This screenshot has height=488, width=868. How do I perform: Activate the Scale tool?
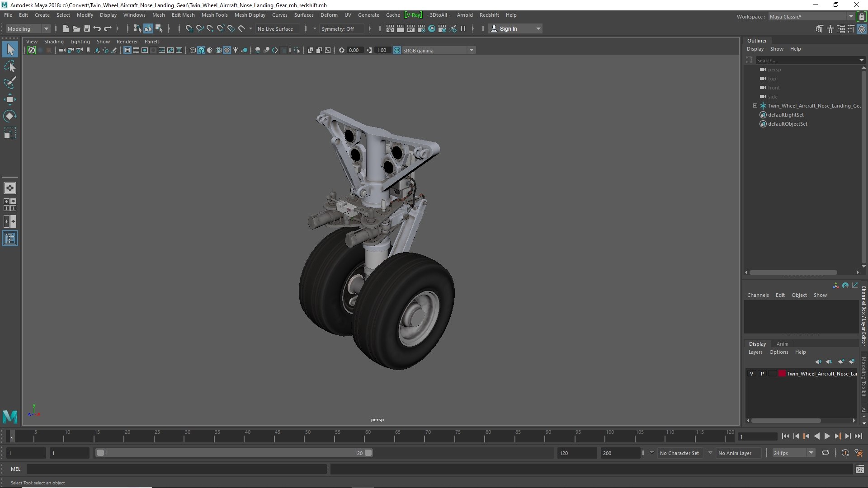click(x=10, y=133)
